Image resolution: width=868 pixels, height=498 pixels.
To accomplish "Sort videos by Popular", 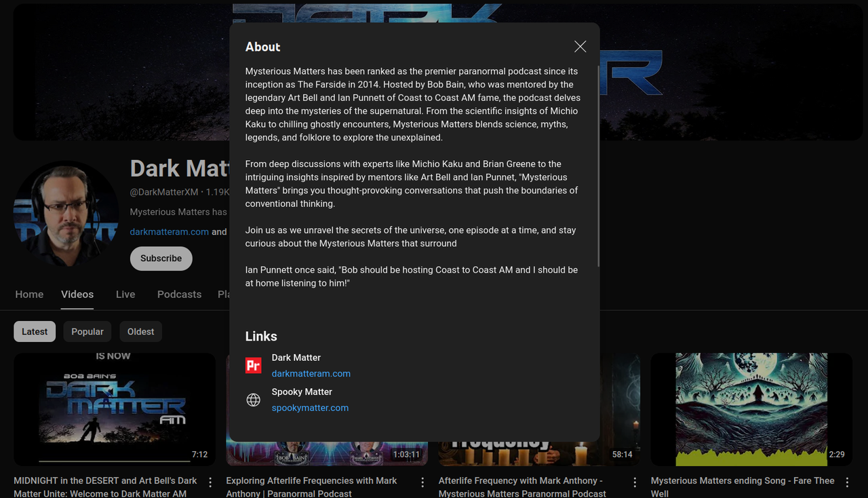I will 87,332.
